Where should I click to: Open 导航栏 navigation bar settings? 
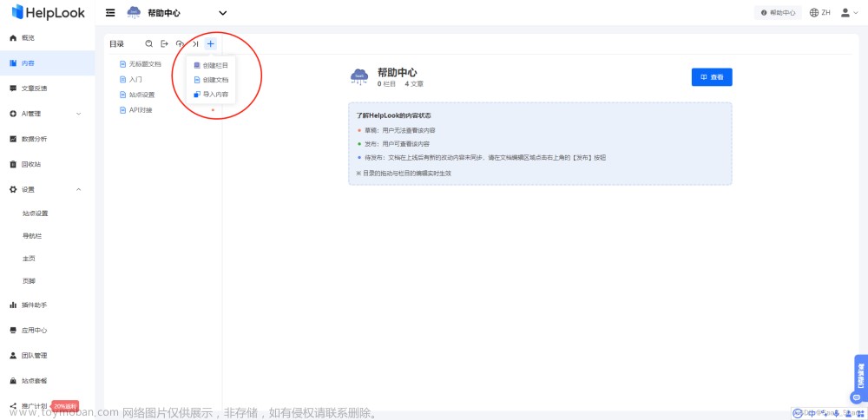[x=32, y=236]
